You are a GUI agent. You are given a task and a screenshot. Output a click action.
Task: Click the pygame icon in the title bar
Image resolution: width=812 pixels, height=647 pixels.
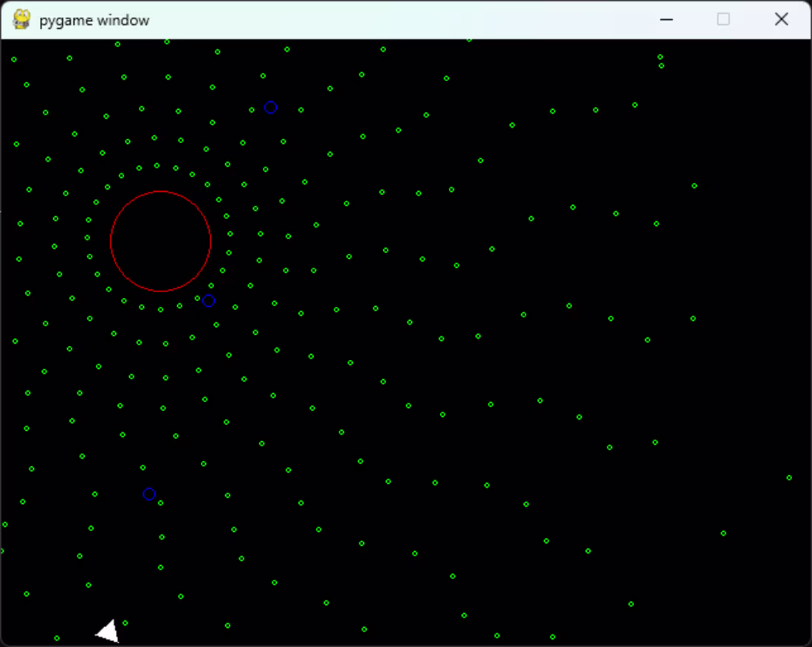[x=22, y=20]
